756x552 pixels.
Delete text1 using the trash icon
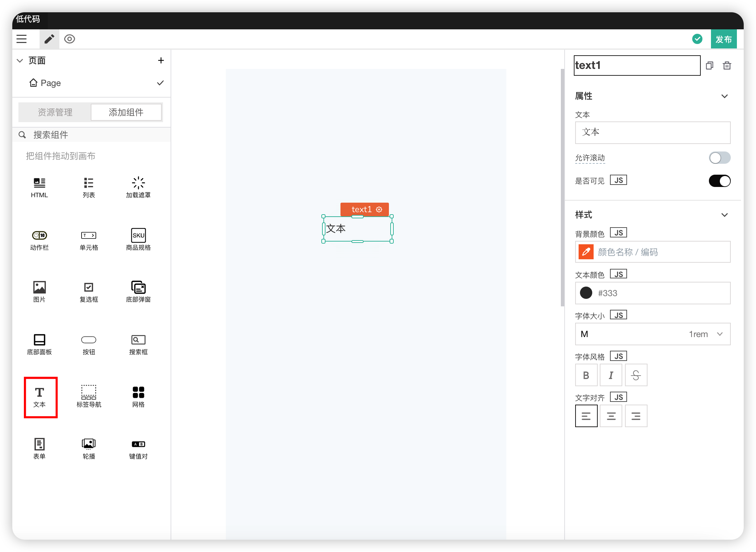(x=727, y=66)
